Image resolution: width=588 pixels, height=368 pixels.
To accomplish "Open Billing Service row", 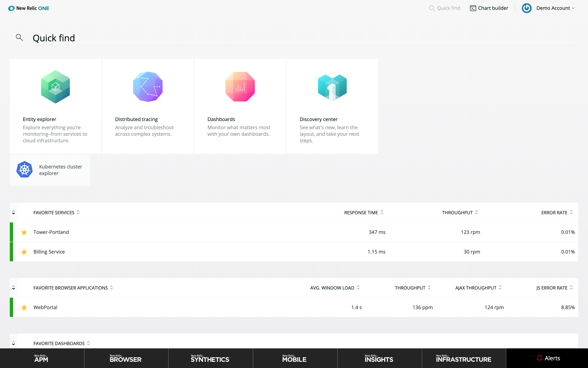I will pyautogui.click(x=294, y=252).
